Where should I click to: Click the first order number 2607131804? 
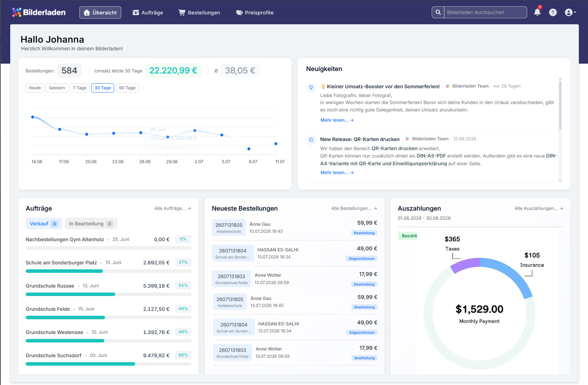pos(233,251)
